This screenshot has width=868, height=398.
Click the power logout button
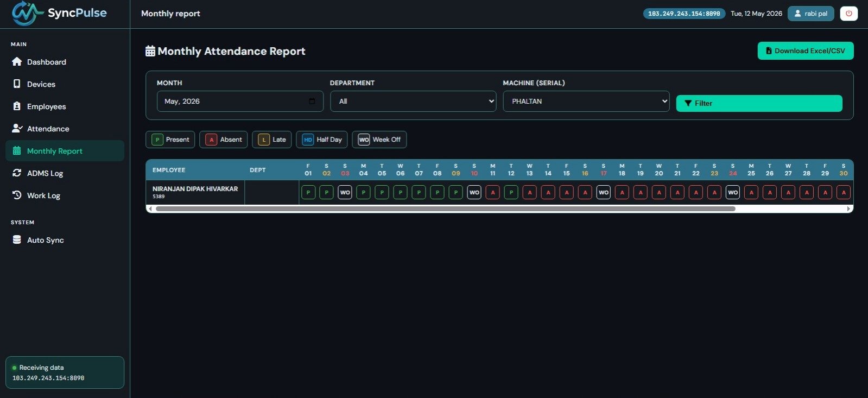(x=849, y=14)
